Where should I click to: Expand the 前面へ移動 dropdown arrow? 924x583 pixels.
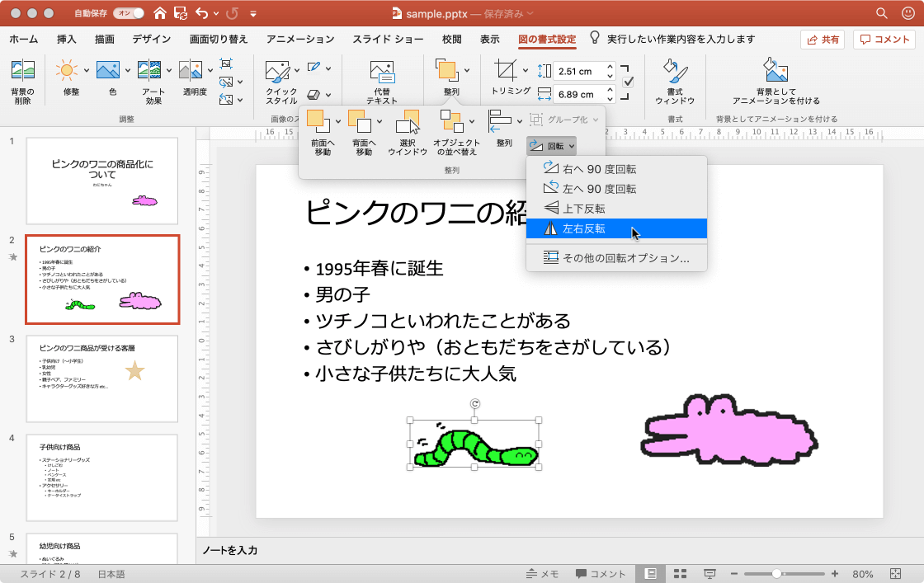click(x=338, y=122)
